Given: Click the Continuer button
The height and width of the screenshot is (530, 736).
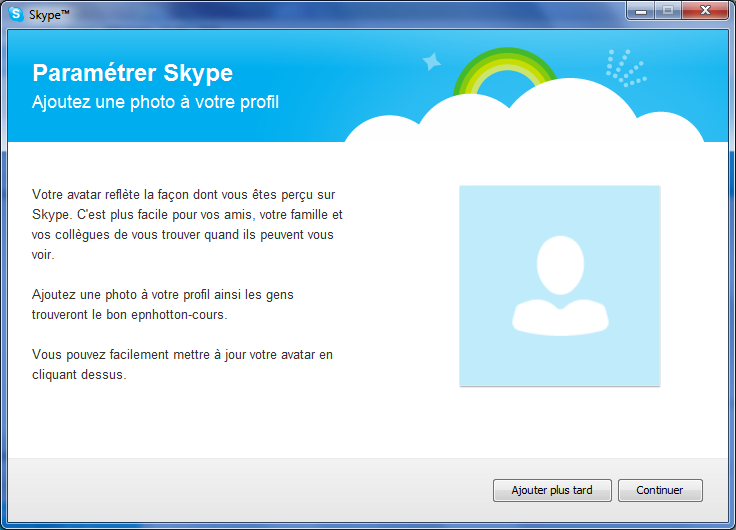Looking at the screenshot, I should pyautogui.click(x=660, y=490).
